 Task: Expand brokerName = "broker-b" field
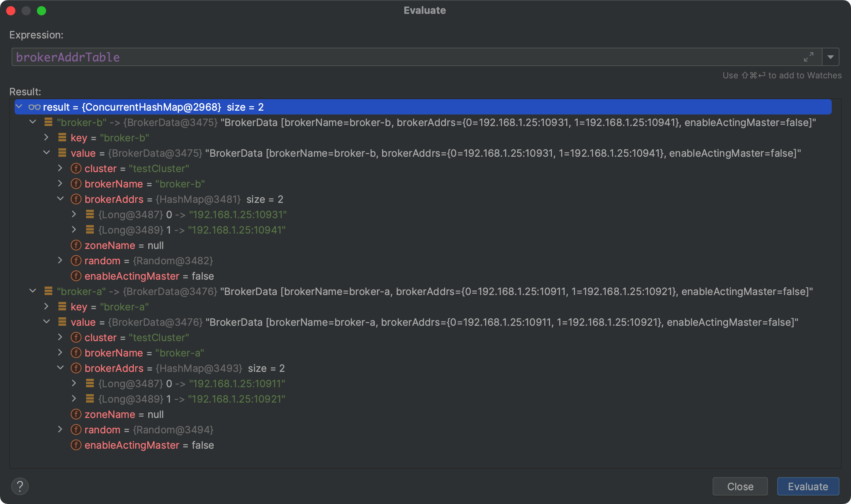click(x=60, y=184)
